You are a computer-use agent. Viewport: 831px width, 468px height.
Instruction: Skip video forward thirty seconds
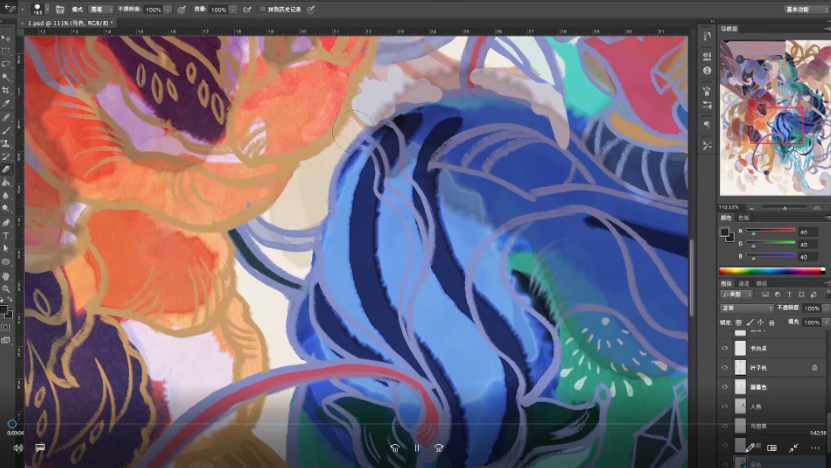[439, 448]
